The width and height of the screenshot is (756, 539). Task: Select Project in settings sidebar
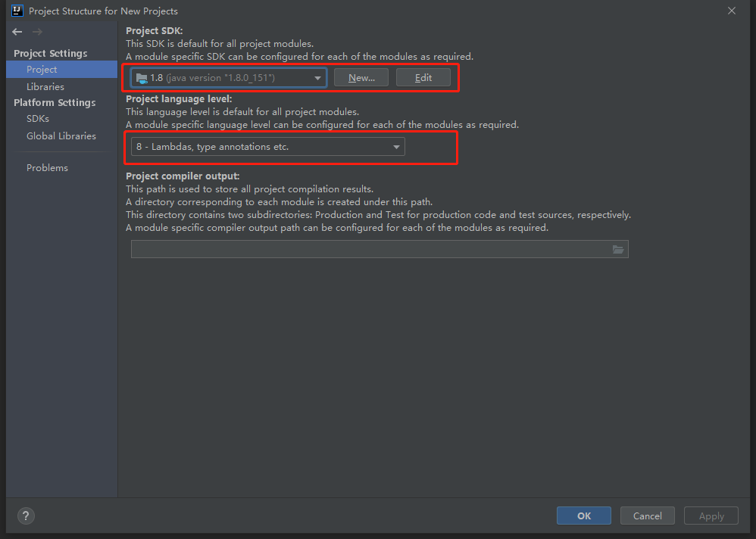click(42, 70)
